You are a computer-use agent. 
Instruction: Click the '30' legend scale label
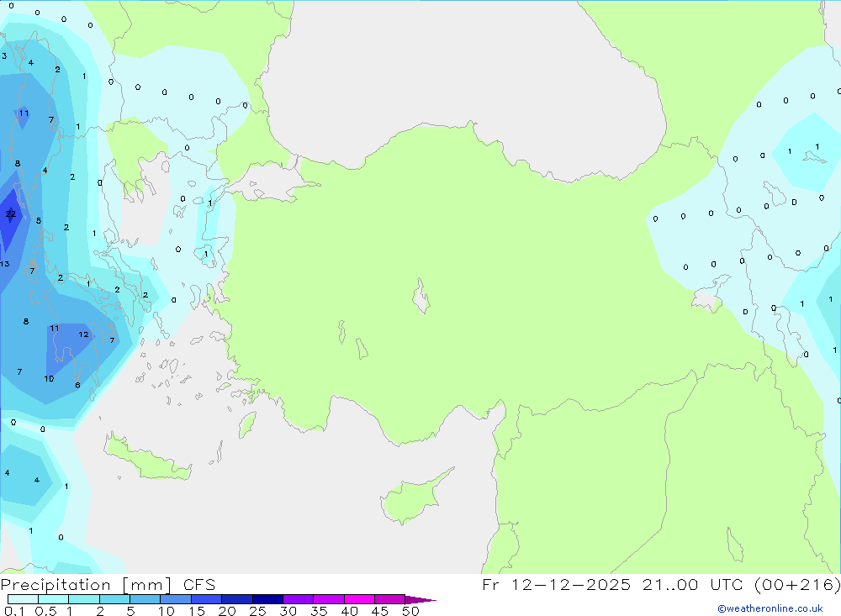288,611
